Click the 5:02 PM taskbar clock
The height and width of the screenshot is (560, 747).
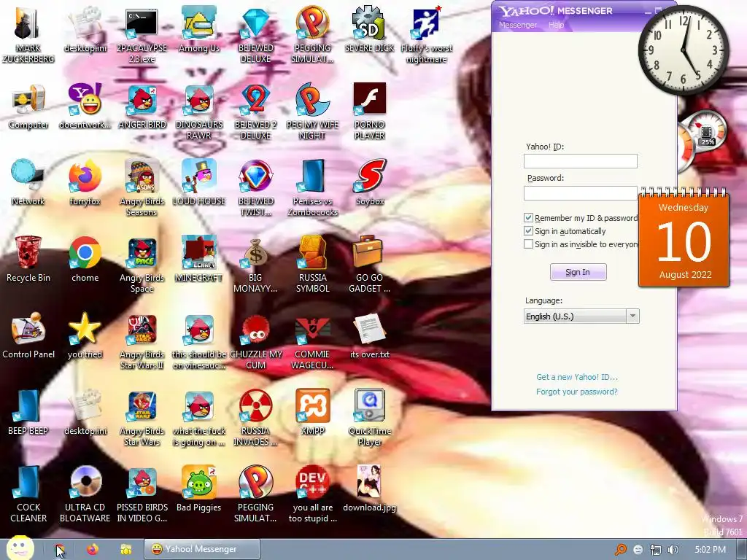coord(711,550)
